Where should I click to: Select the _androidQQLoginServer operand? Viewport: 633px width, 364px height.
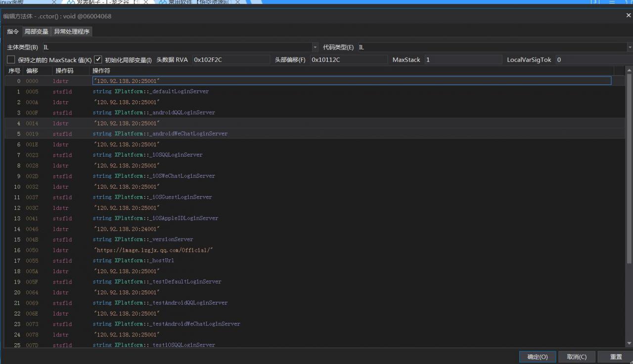coord(154,113)
